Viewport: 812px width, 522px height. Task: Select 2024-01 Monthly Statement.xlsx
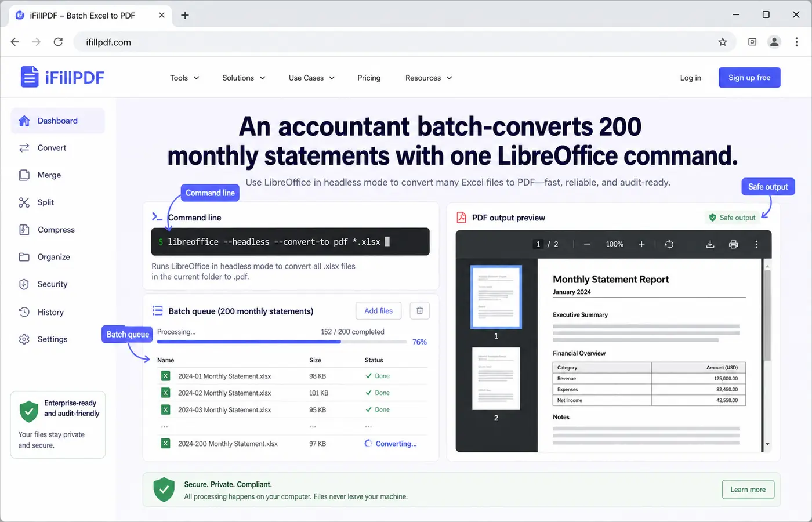pos(224,376)
